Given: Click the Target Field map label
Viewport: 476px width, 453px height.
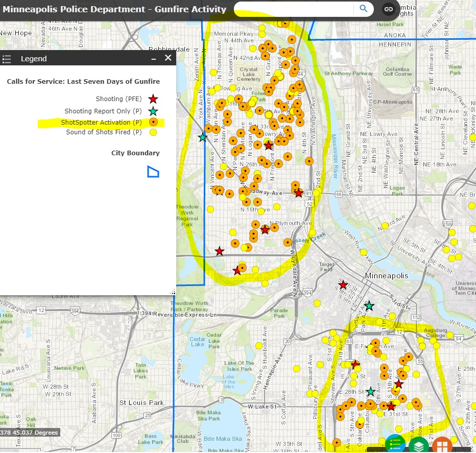Looking at the screenshot, I should (327, 267).
